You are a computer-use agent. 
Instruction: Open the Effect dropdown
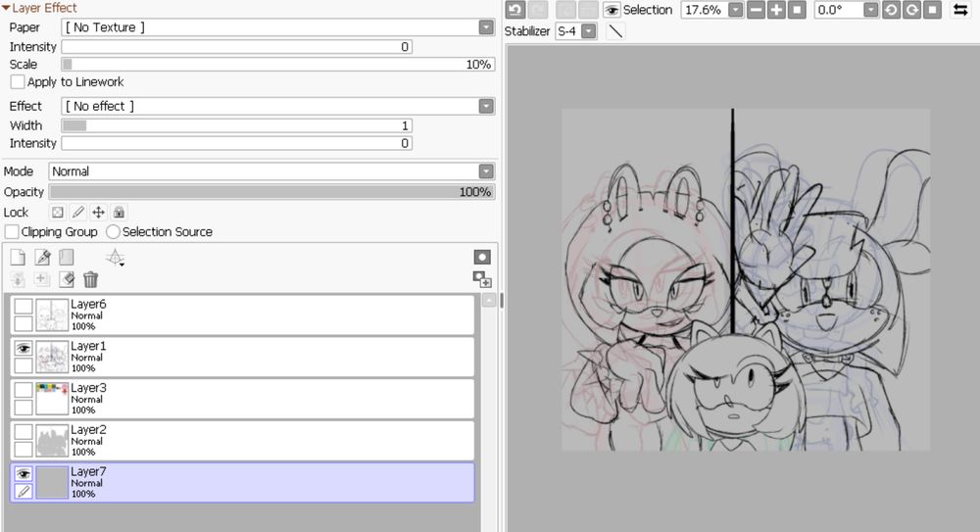coord(486,106)
